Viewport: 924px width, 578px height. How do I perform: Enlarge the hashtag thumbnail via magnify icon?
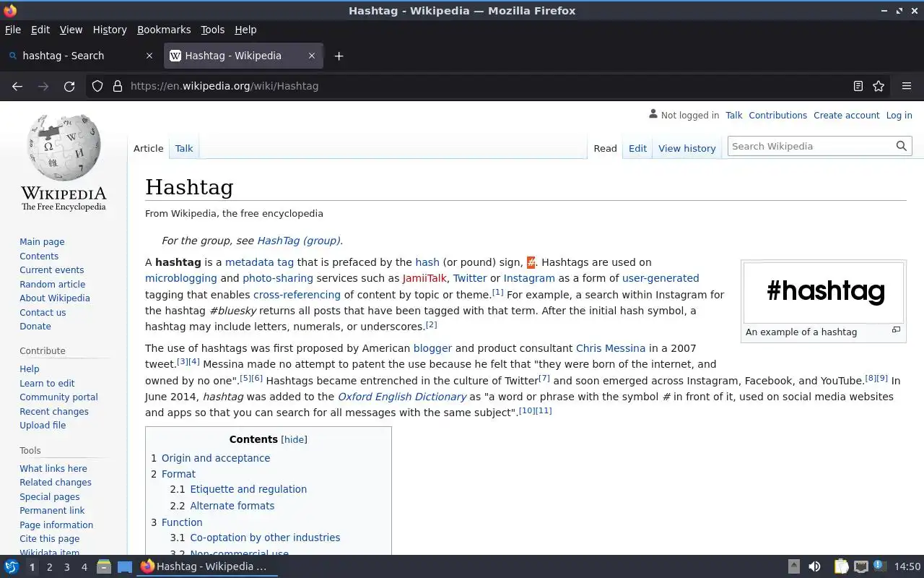[896, 329]
